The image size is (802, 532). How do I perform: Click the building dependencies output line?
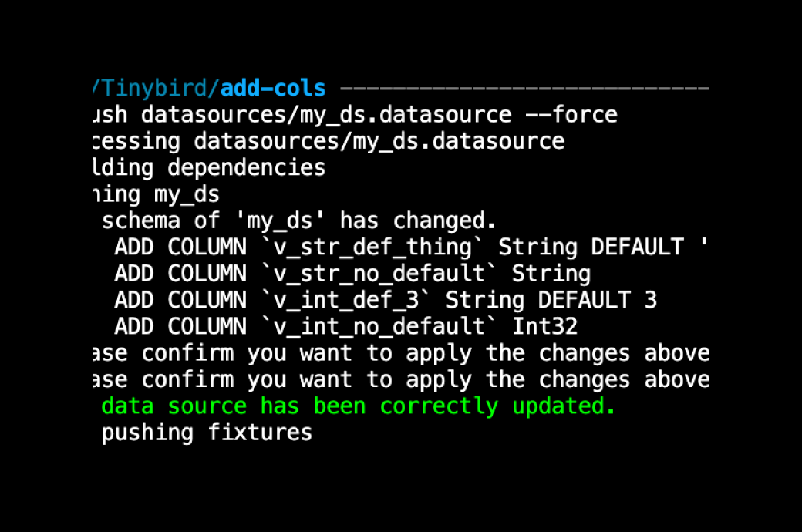pyautogui.click(x=208, y=167)
